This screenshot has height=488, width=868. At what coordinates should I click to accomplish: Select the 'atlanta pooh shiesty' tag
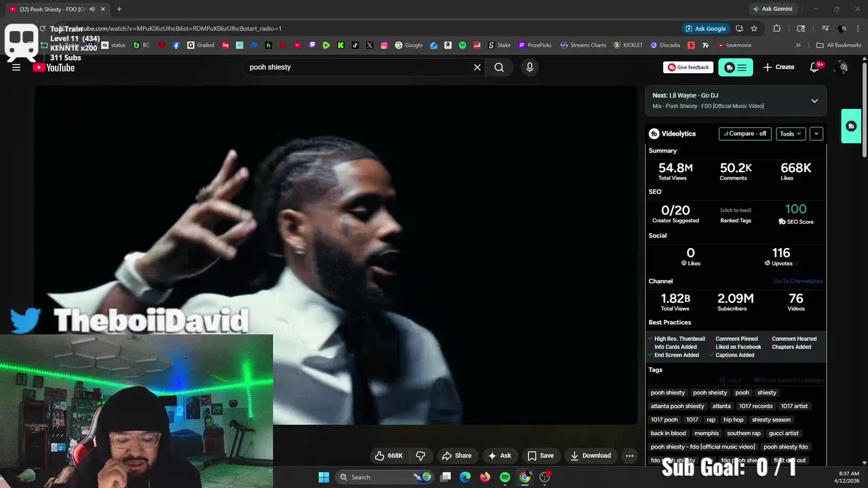point(677,406)
